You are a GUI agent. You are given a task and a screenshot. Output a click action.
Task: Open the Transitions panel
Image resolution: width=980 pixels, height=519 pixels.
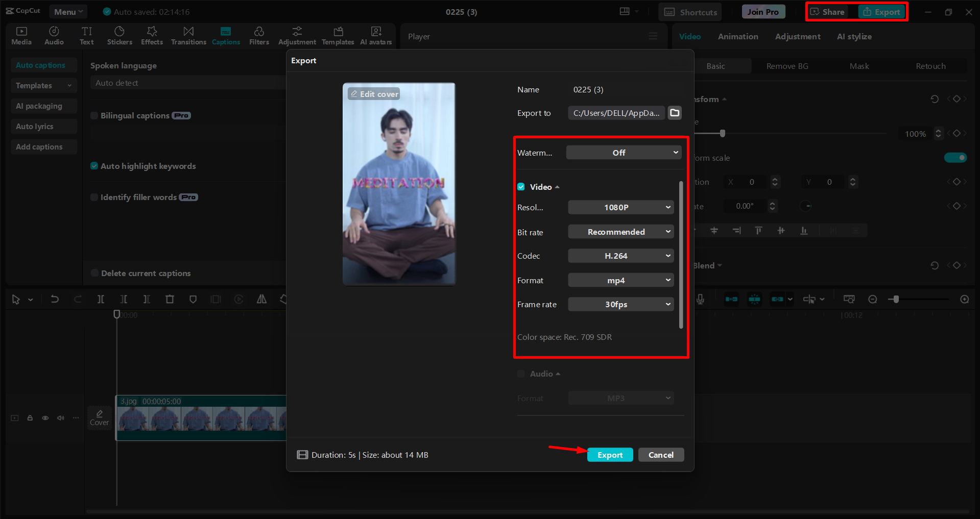[188, 35]
